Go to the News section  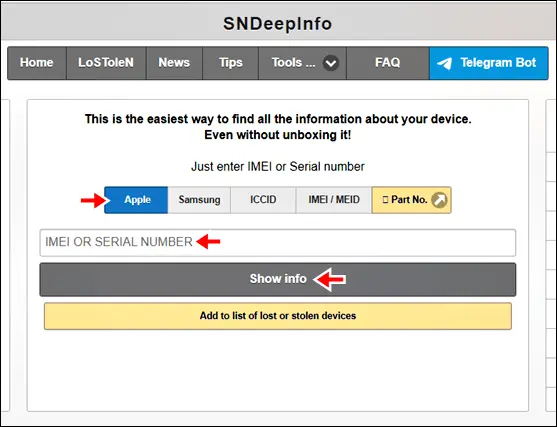(174, 63)
